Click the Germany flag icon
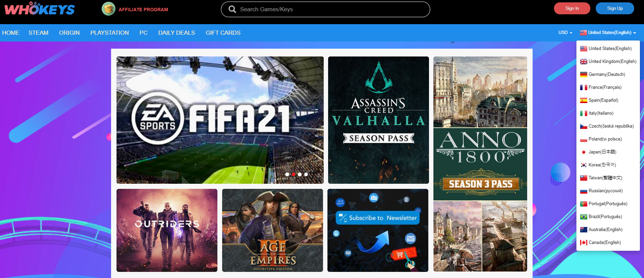Viewport: 644px width, 278px height. 584,75
